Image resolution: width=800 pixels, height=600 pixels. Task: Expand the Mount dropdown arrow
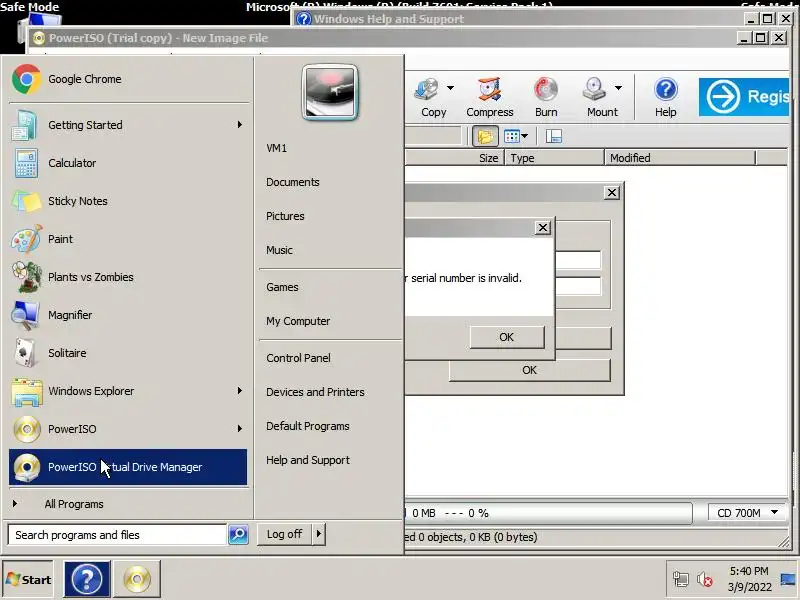[618, 88]
